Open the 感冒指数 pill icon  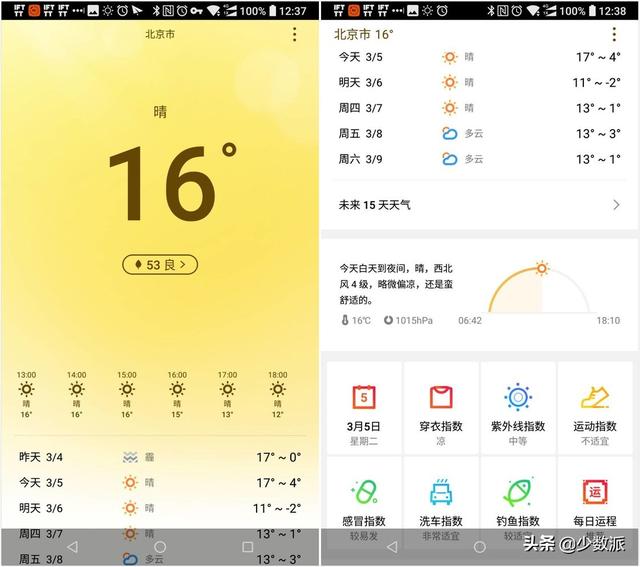[x=364, y=491]
